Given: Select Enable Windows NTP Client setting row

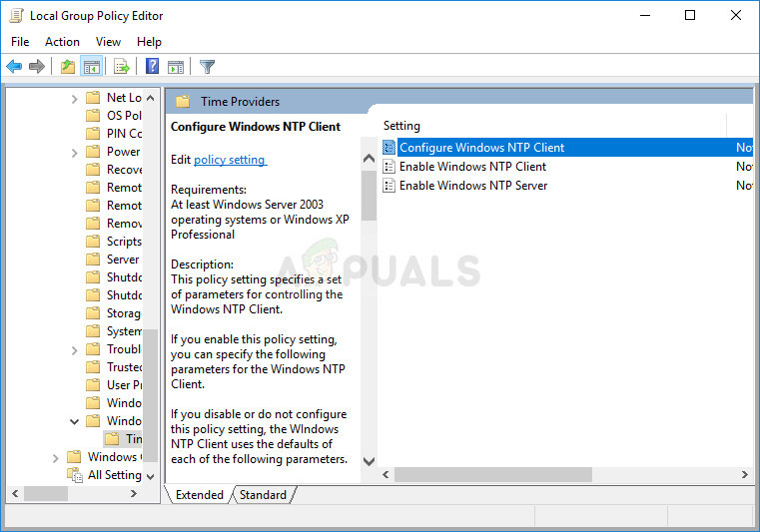Looking at the screenshot, I should (567, 167).
